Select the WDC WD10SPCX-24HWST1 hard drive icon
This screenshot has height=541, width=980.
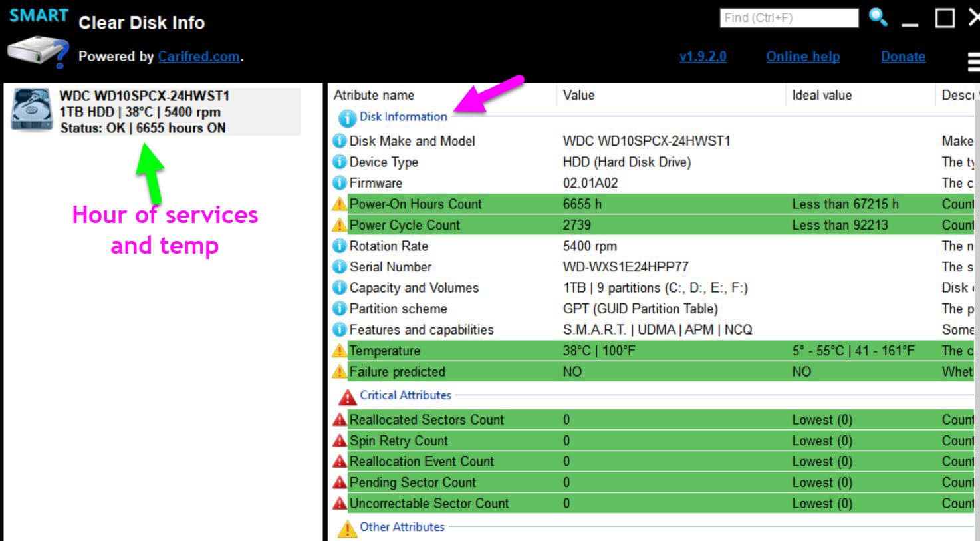[31, 109]
